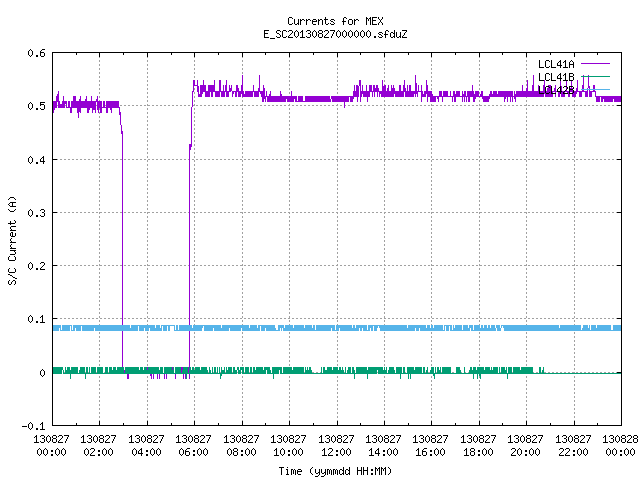
Task: Click the 'Time (yymmdd HH:MM)' x-axis label
Action: pyautogui.click(x=335, y=471)
